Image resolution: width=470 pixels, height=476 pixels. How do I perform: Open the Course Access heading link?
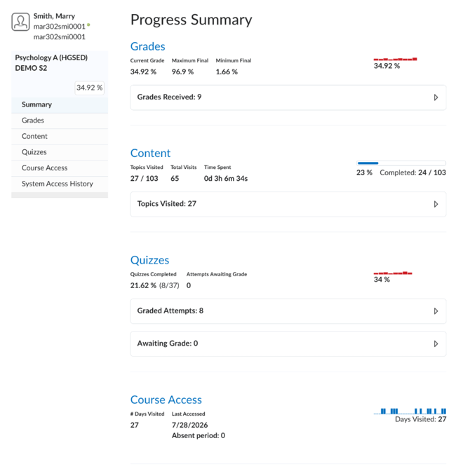point(166,400)
